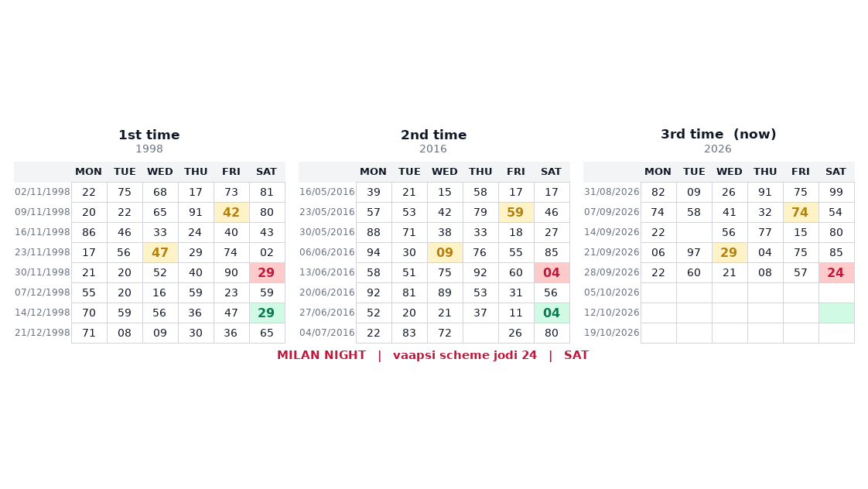Select the 02/11/1998 date row label
Screen dimensions: 868x489
click(43, 192)
